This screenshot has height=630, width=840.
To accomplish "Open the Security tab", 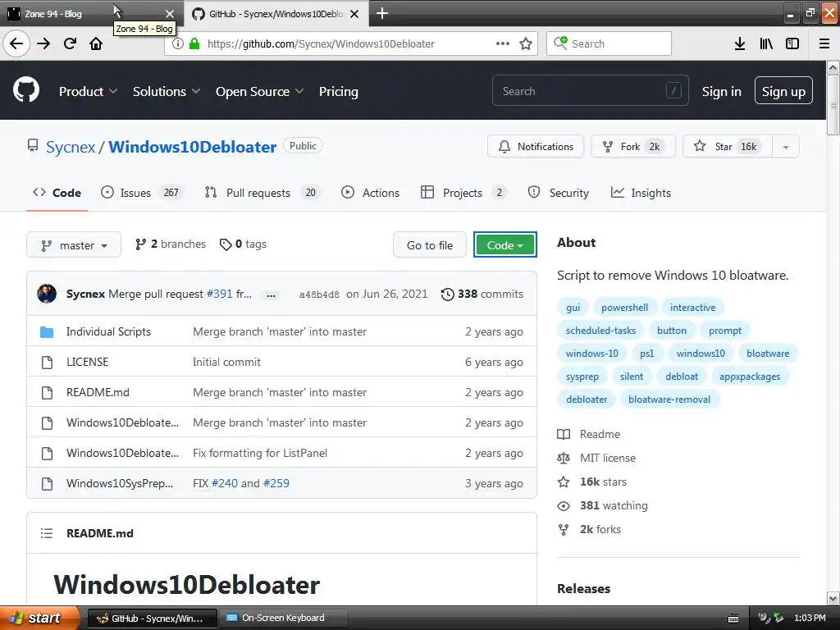I will coord(558,193).
